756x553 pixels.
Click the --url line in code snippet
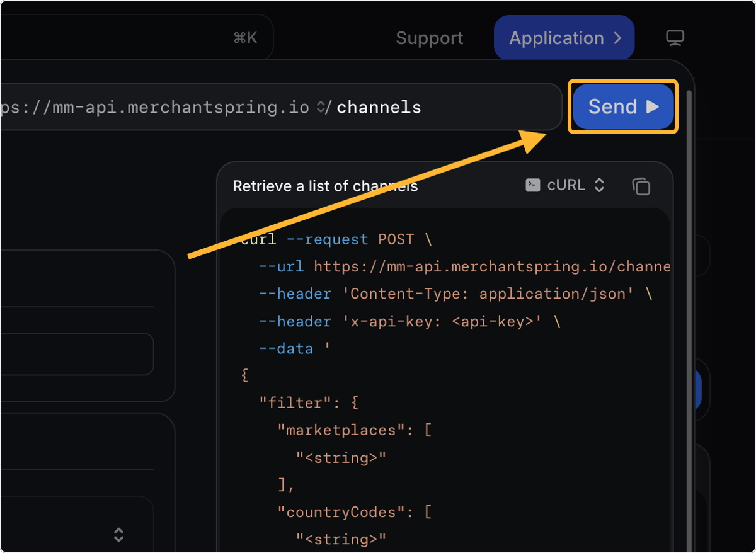pyautogui.click(x=464, y=266)
